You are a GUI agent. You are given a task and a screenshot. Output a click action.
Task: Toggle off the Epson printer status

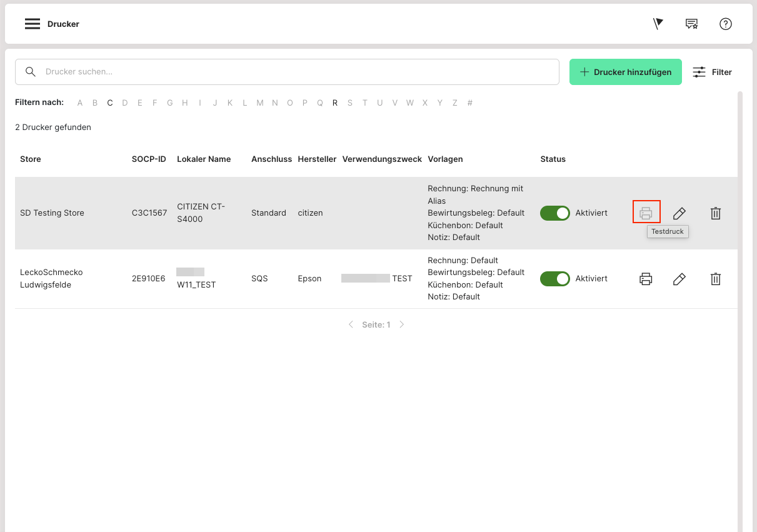point(555,279)
